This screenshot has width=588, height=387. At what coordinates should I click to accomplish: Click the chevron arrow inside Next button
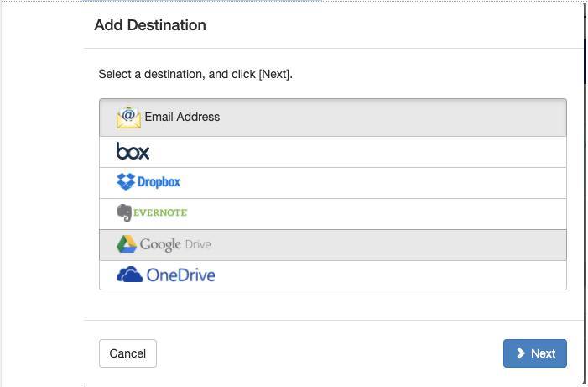click(521, 353)
